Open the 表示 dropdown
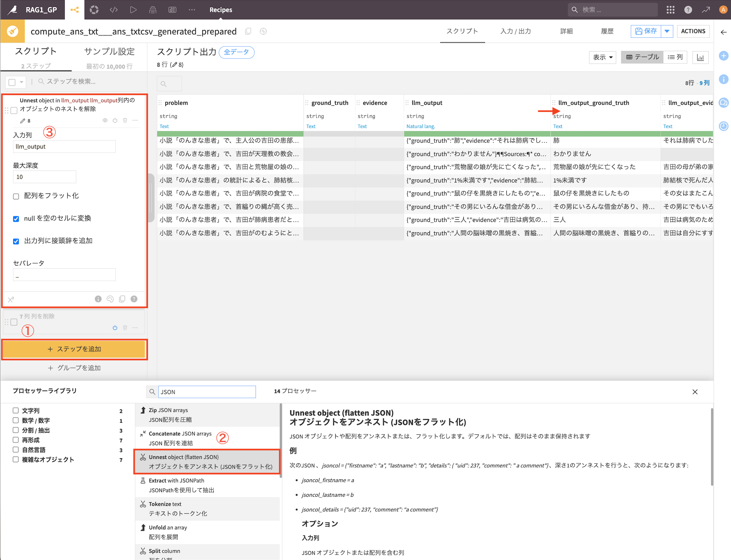 coord(602,57)
